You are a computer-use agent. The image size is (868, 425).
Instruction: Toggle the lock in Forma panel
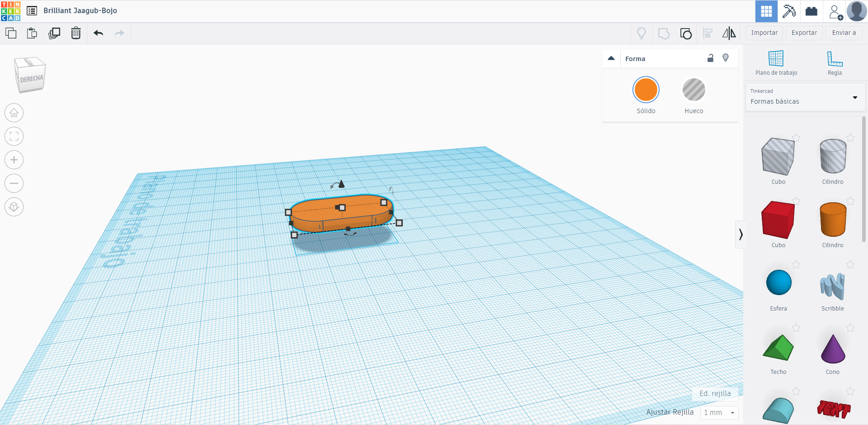[x=710, y=58]
